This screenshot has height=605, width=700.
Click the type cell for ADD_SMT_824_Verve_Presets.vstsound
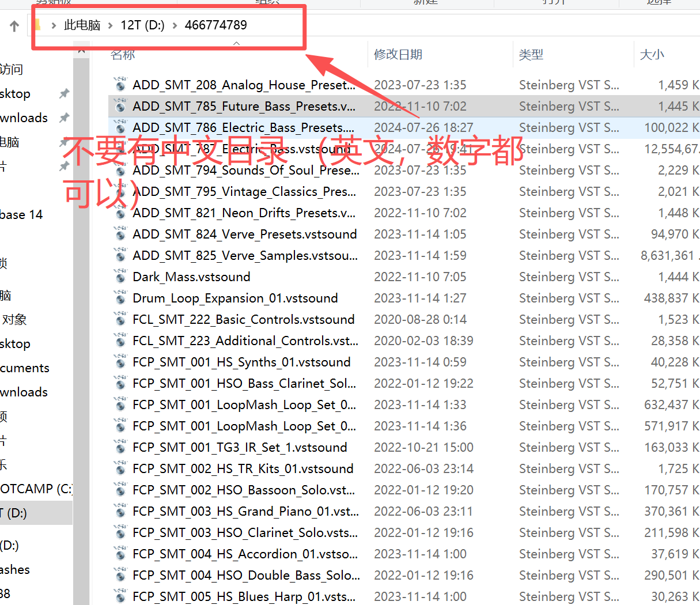[x=569, y=234]
